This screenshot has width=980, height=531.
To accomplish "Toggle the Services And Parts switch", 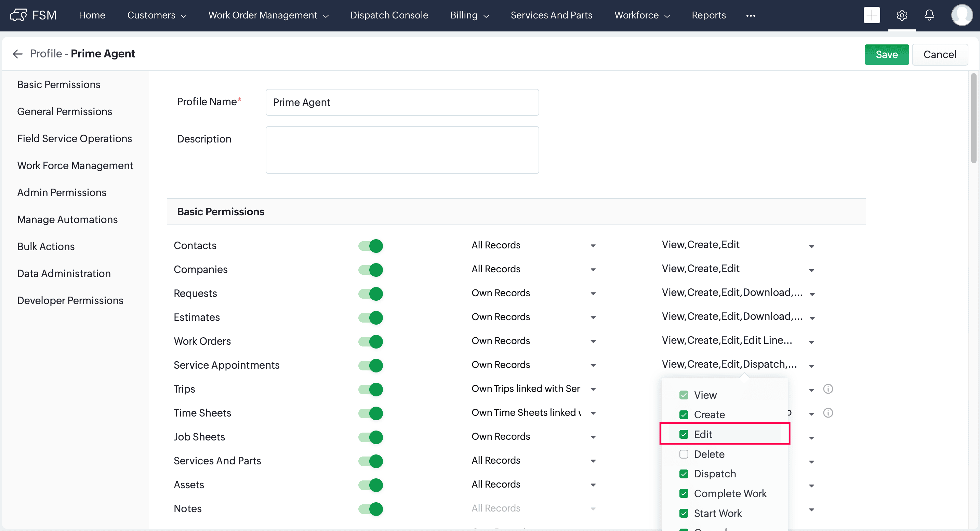I will pos(371,461).
